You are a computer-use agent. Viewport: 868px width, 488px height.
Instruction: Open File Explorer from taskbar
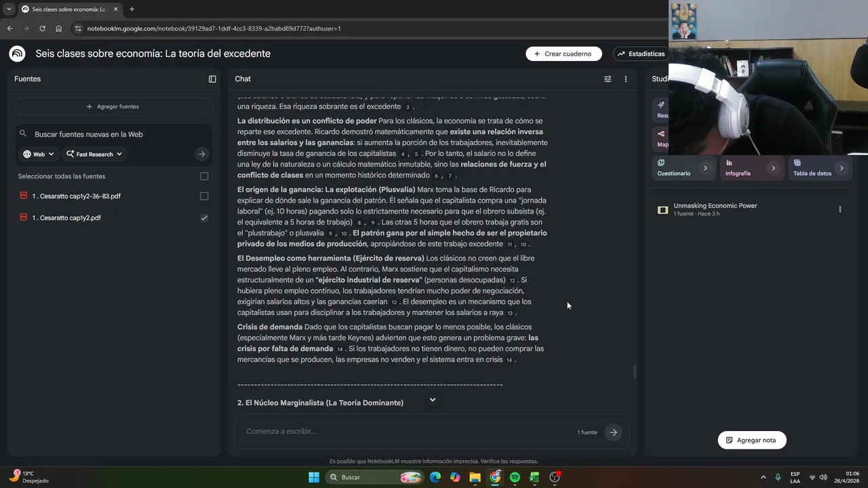click(475, 477)
